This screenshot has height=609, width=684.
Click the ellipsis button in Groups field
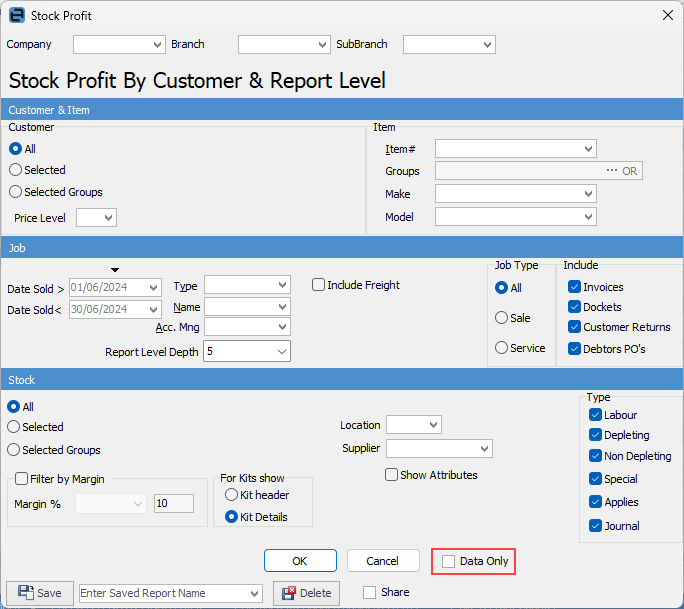pyautogui.click(x=611, y=171)
